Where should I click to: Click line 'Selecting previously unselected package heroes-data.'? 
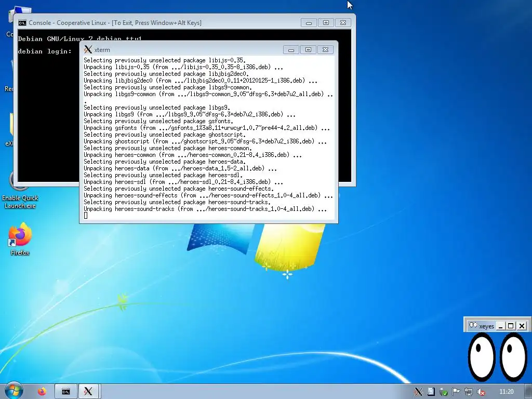click(165, 162)
